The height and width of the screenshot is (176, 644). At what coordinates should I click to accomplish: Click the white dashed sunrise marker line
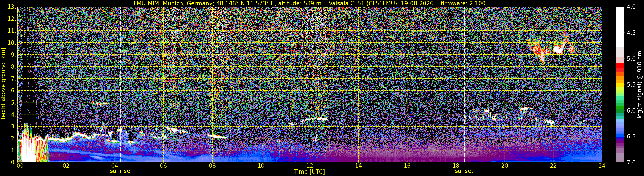tap(120, 85)
